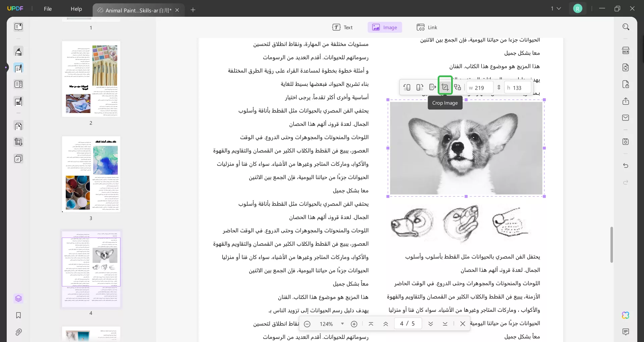
Task: Open the UPDF AI assistant
Action: (626, 315)
